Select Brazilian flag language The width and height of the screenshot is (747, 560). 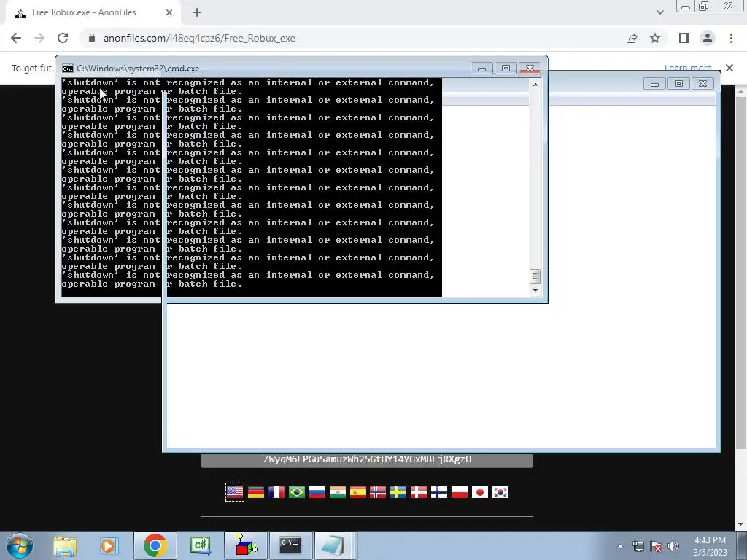(x=297, y=492)
